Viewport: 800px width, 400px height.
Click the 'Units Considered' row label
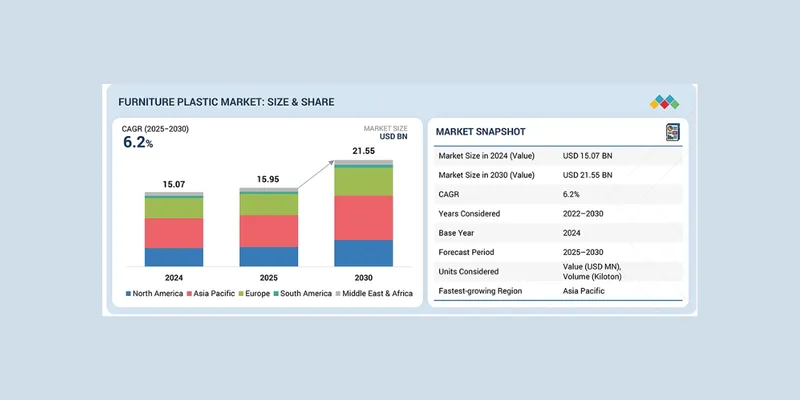coord(468,272)
